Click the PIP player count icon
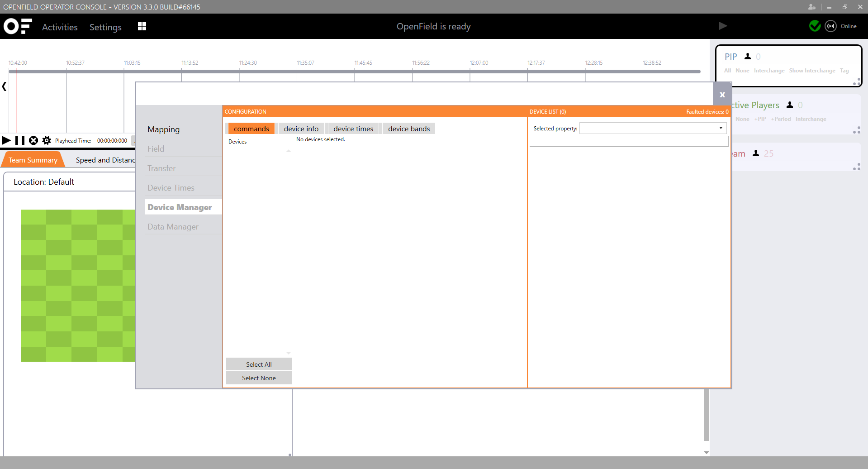The width and height of the screenshot is (868, 469). (748, 57)
